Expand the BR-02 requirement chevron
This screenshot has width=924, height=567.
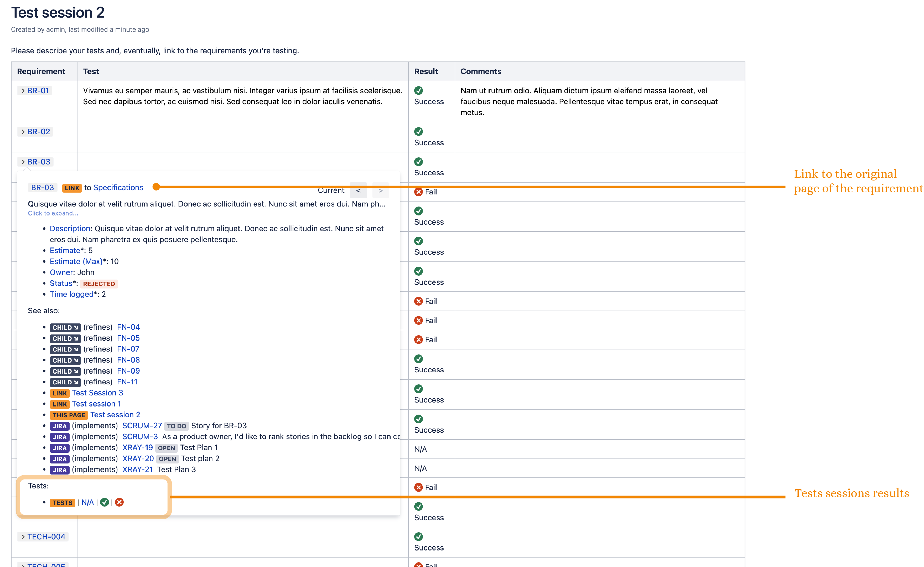[x=23, y=132]
